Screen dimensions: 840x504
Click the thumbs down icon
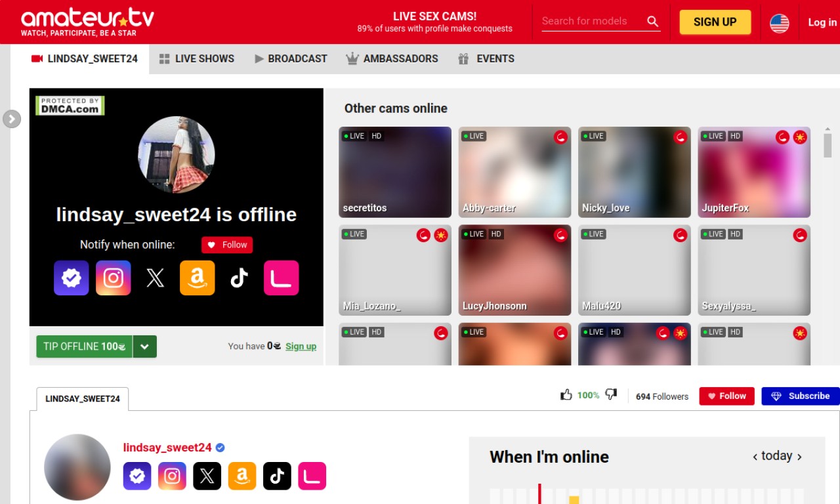coord(611,394)
